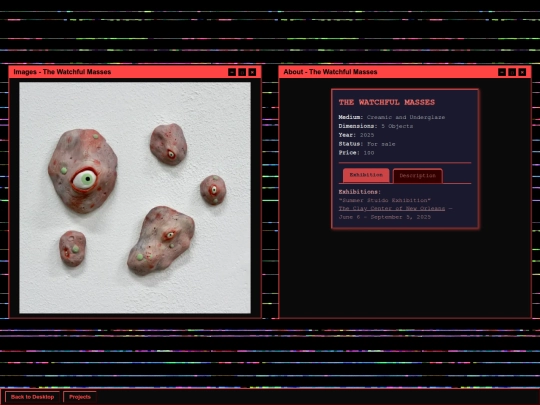Close the About window

tap(522, 72)
